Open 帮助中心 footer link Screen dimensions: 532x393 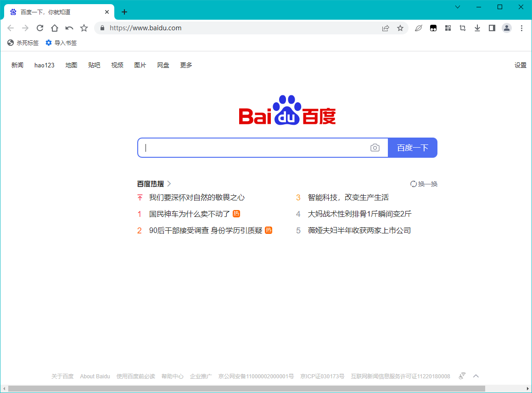(172, 376)
